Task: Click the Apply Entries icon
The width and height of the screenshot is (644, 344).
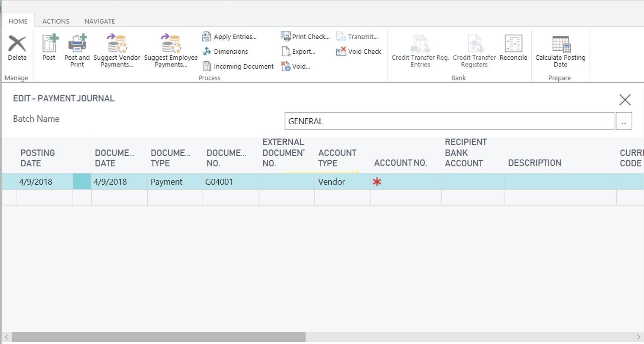Action: [231, 36]
